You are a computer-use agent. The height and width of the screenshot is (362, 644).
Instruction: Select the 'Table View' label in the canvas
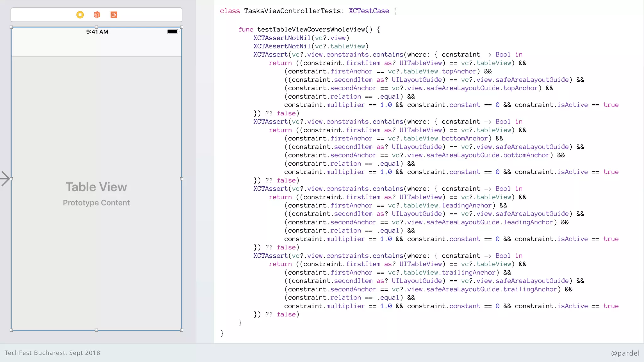pyautogui.click(x=96, y=187)
